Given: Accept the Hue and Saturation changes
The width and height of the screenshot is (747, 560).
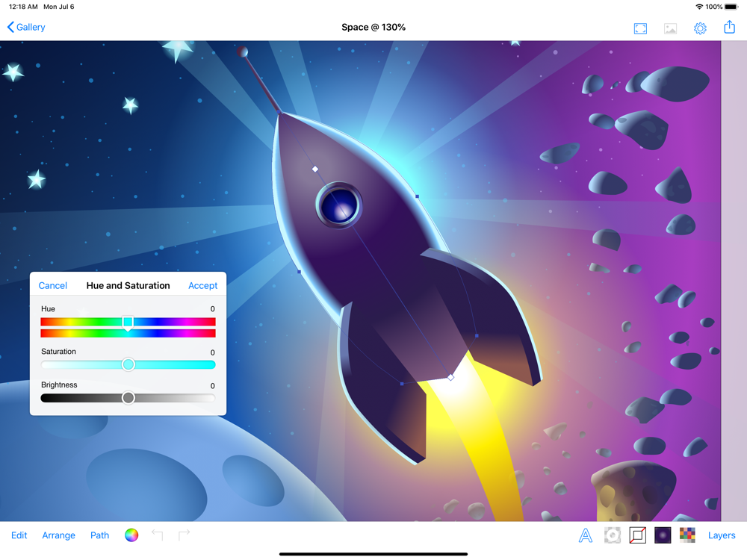Looking at the screenshot, I should coord(203,285).
